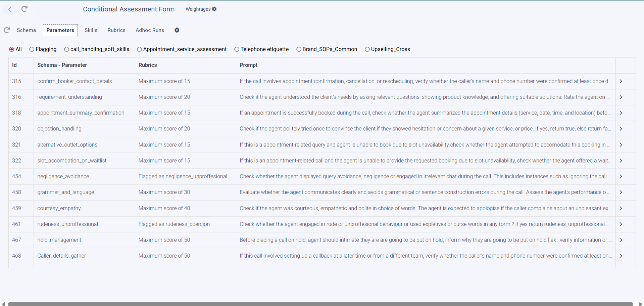This screenshot has width=644, height=306.
Task: Expand rudeness_unproffessional row chevron
Action: [621, 224]
